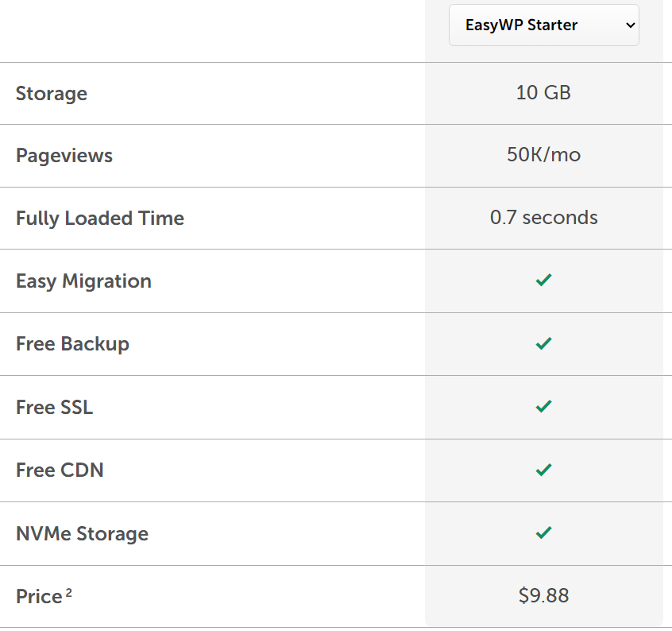
Task: Click the footnote 2 superscript beside Price
Action: [68, 592]
